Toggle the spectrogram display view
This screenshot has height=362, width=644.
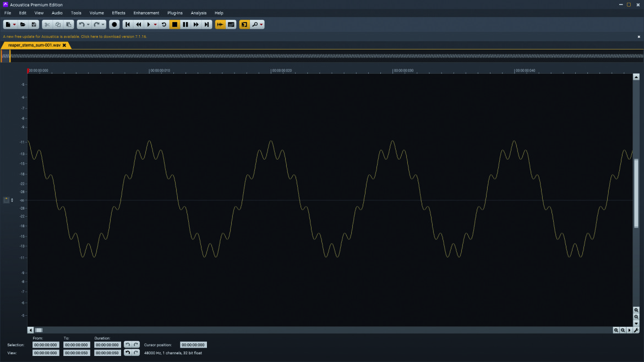(x=231, y=25)
